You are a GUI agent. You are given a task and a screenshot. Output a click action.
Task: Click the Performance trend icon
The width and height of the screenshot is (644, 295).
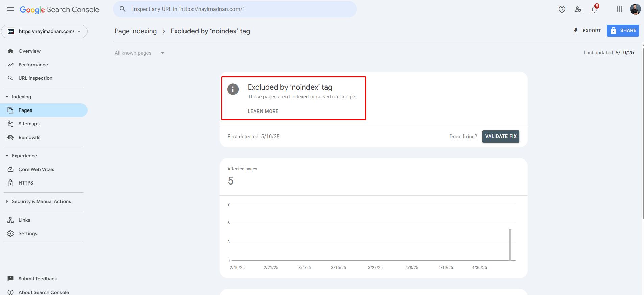point(10,65)
